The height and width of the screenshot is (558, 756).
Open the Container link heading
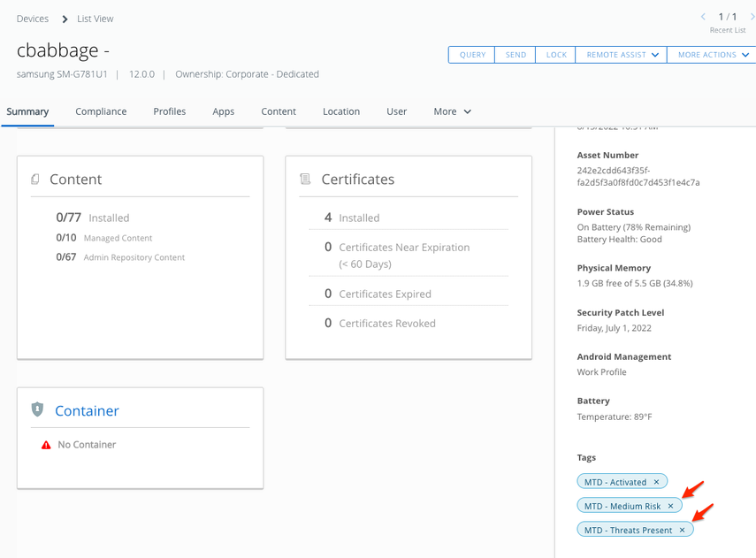click(87, 411)
